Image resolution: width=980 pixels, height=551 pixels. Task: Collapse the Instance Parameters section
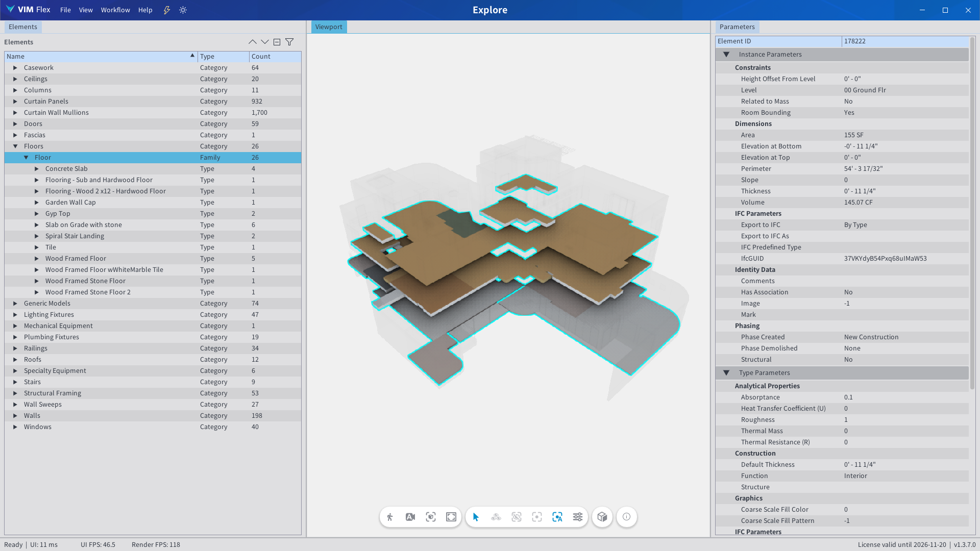click(x=726, y=55)
